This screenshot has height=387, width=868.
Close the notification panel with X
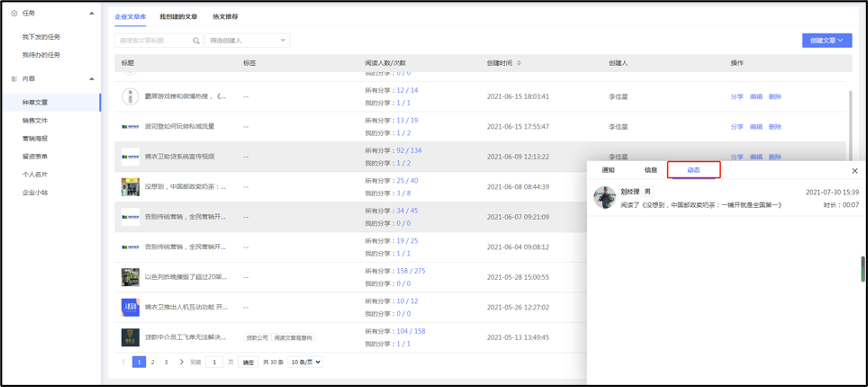855,171
